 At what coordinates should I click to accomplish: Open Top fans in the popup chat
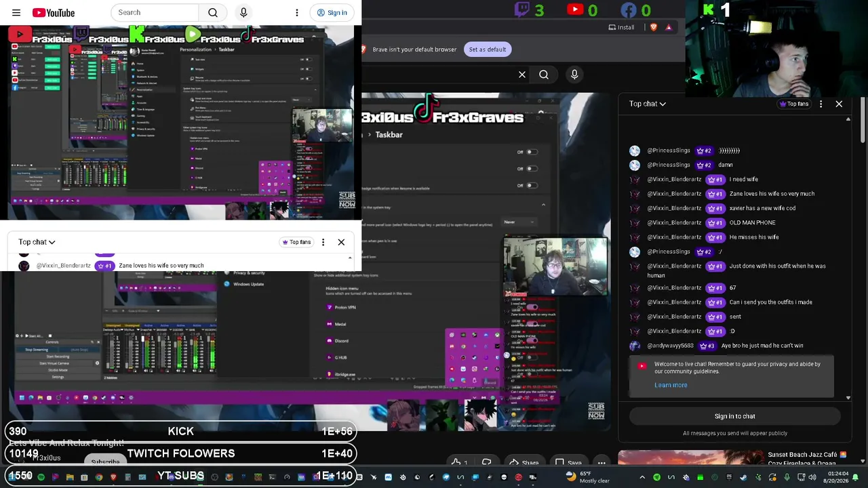click(x=295, y=242)
